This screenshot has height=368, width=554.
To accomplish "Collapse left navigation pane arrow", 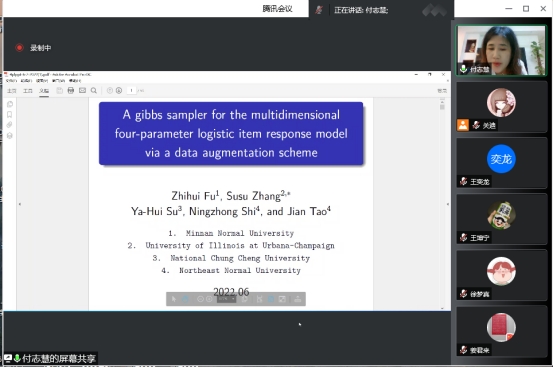I will click(x=20, y=204).
